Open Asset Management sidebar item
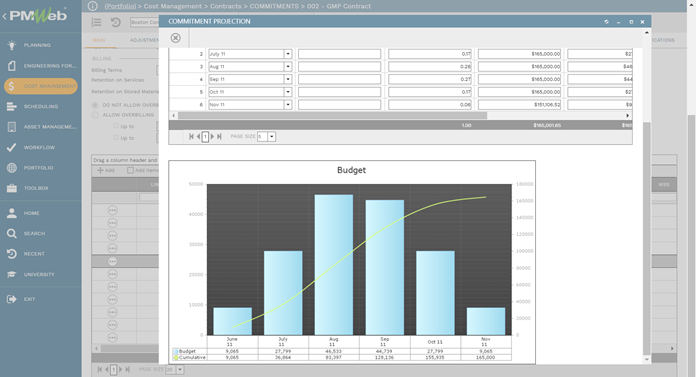 pos(40,127)
